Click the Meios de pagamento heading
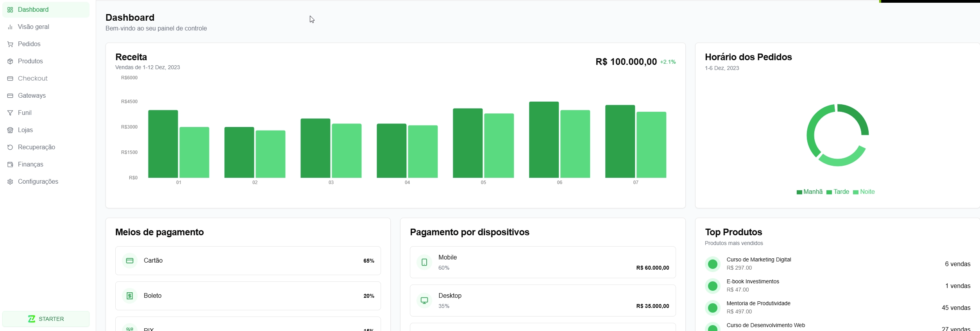This screenshot has height=331, width=980. [x=159, y=232]
